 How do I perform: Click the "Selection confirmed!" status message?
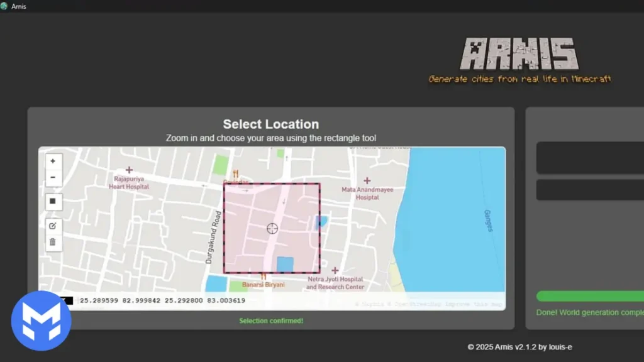pyautogui.click(x=271, y=321)
